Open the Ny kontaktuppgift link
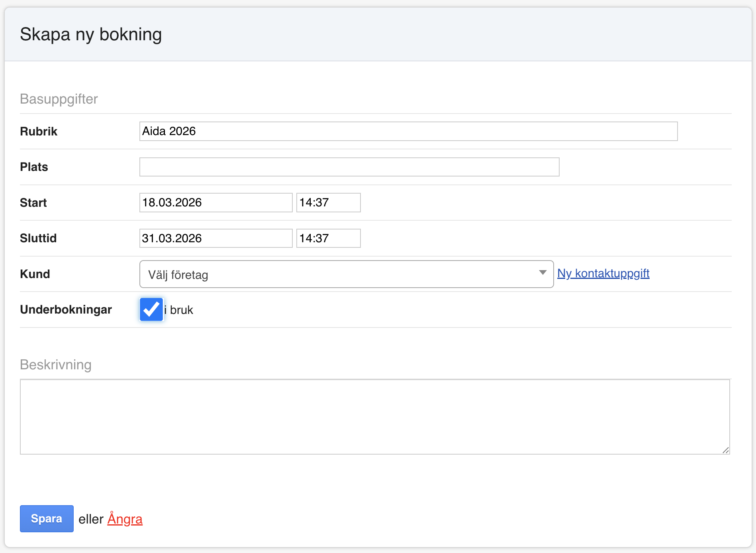This screenshot has width=756, height=553. (x=603, y=273)
